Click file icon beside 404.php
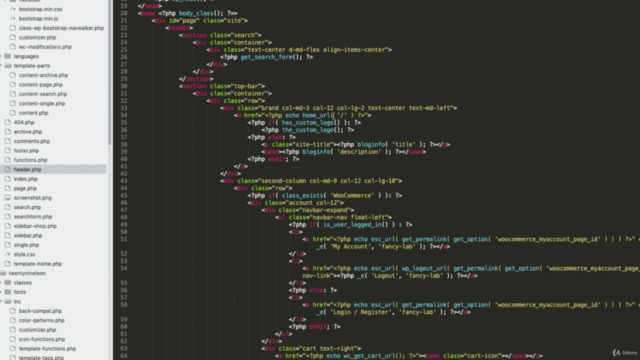Screen dimensions: 640x360 [7, 122]
